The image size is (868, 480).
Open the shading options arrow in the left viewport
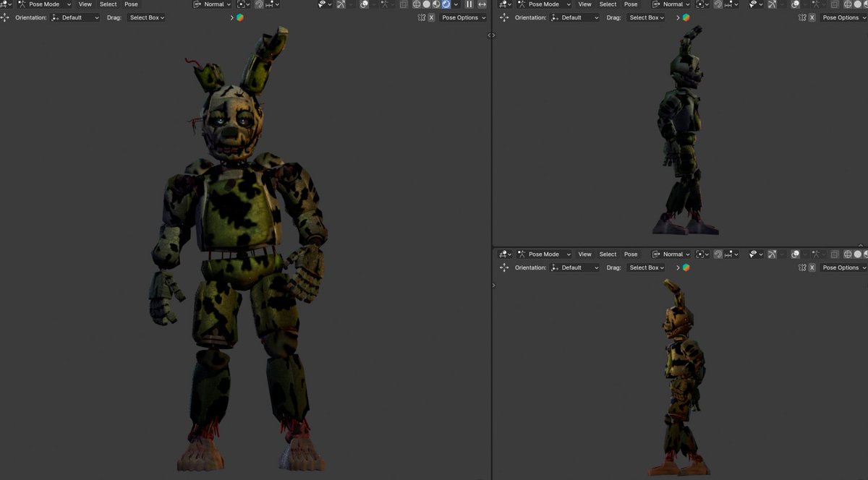[x=456, y=4]
